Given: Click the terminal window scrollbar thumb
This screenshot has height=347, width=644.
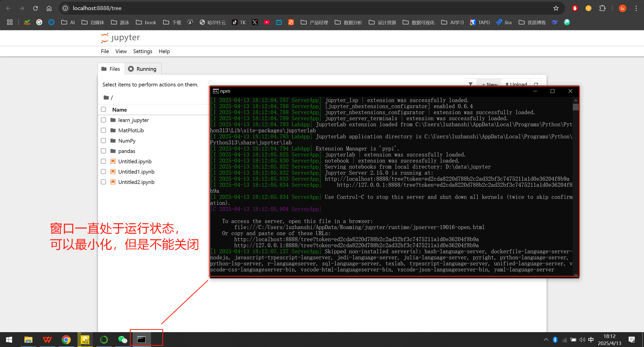Looking at the screenshot, I should pyautogui.click(x=576, y=107).
